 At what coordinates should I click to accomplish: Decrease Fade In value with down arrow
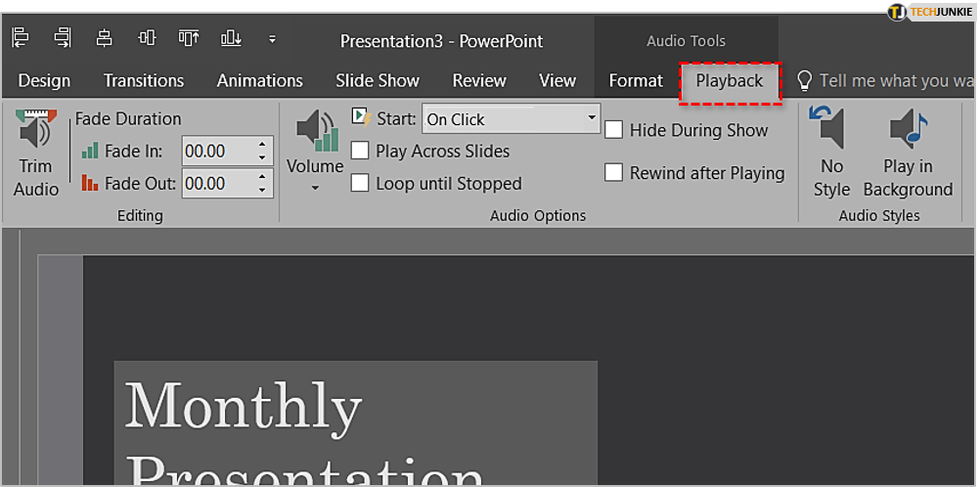click(x=262, y=158)
